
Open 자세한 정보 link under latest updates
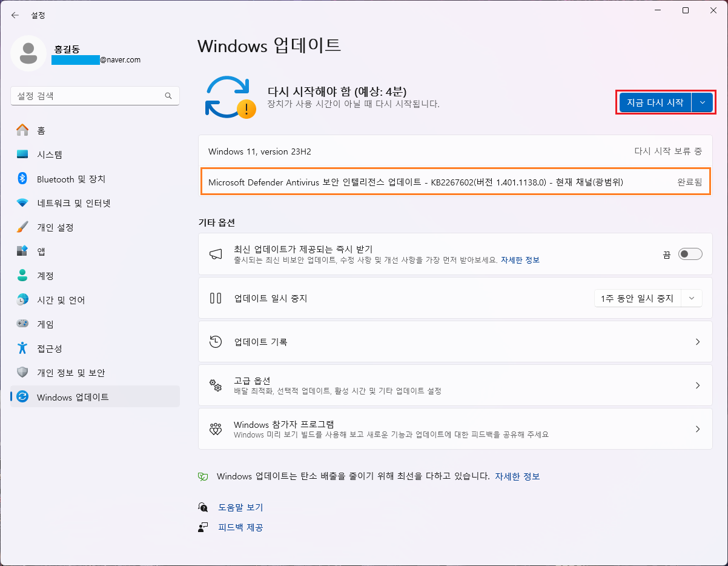[x=520, y=260]
